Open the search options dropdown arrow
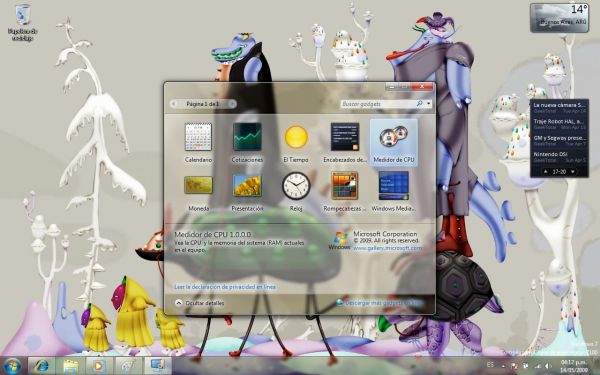600x375 pixels. (429, 104)
